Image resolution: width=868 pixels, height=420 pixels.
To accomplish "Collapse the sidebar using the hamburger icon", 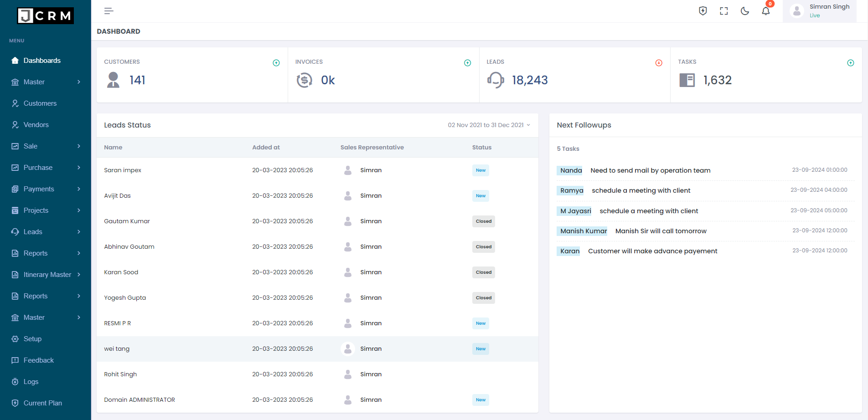I will [x=108, y=10].
